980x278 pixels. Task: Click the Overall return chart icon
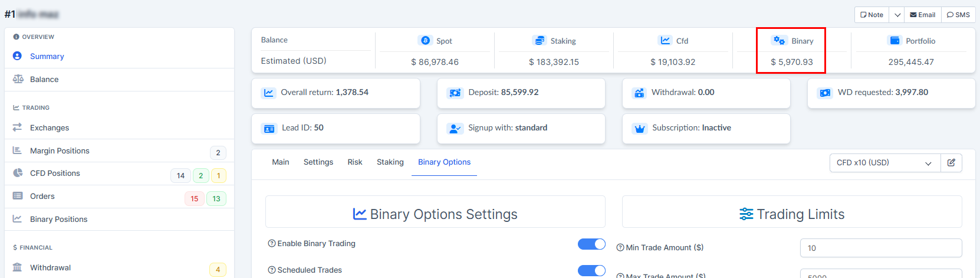[x=269, y=93]
